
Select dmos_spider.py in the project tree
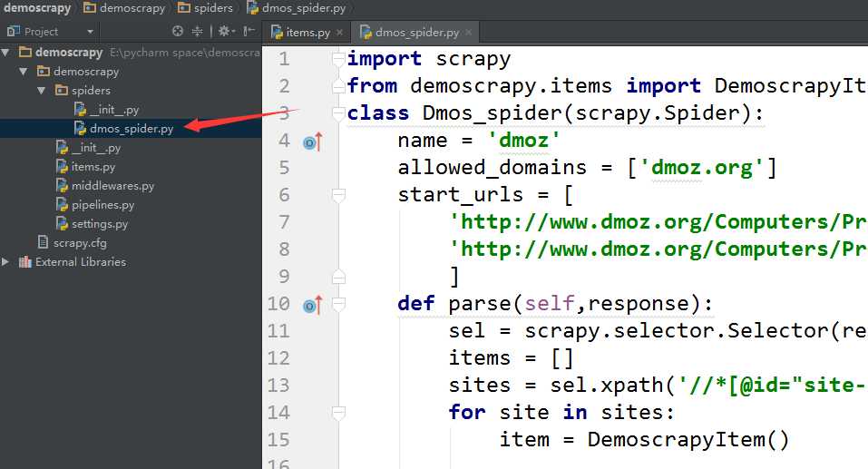(131, 129)
